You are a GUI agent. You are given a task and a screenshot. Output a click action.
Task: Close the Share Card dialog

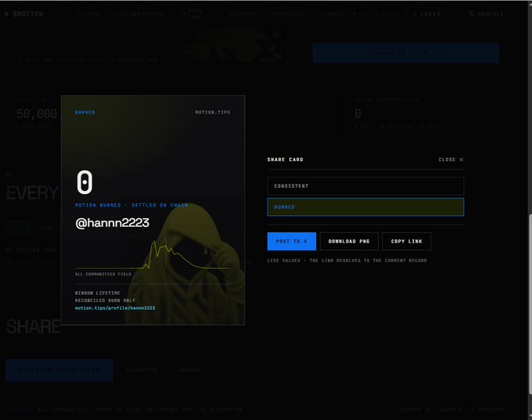tap(451, 160)
